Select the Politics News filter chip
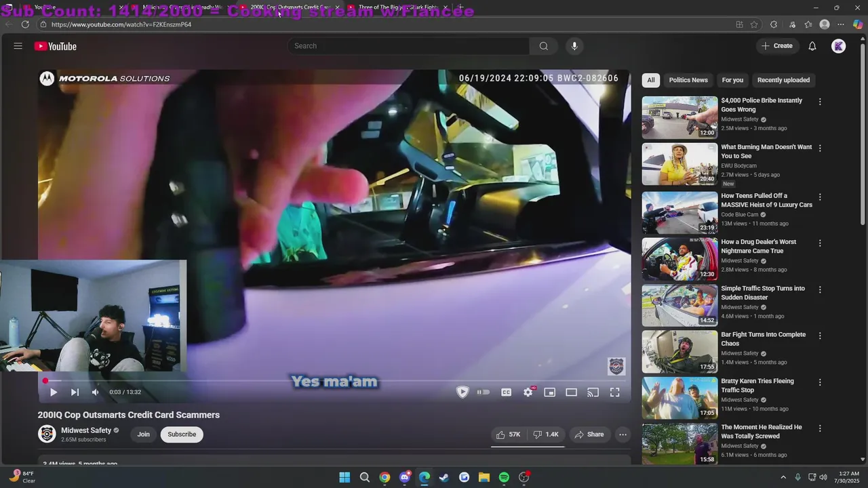 [x=688, y=80]
